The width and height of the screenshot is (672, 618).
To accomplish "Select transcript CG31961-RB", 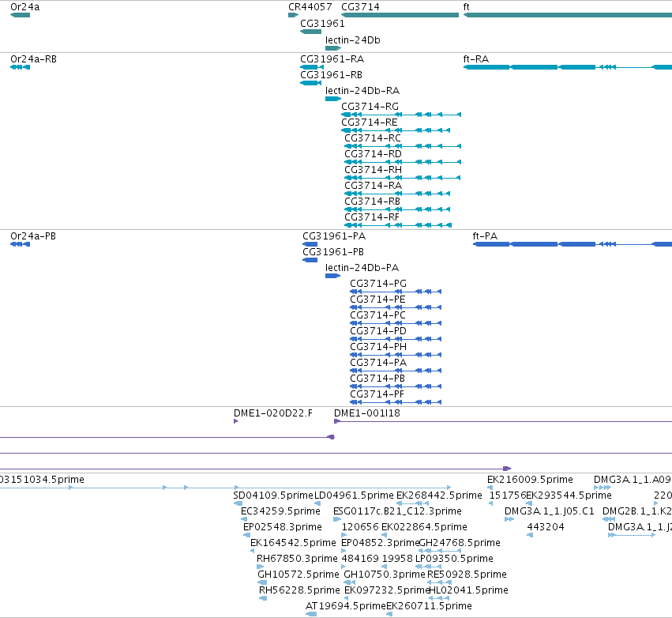I will tap(310, 83).
